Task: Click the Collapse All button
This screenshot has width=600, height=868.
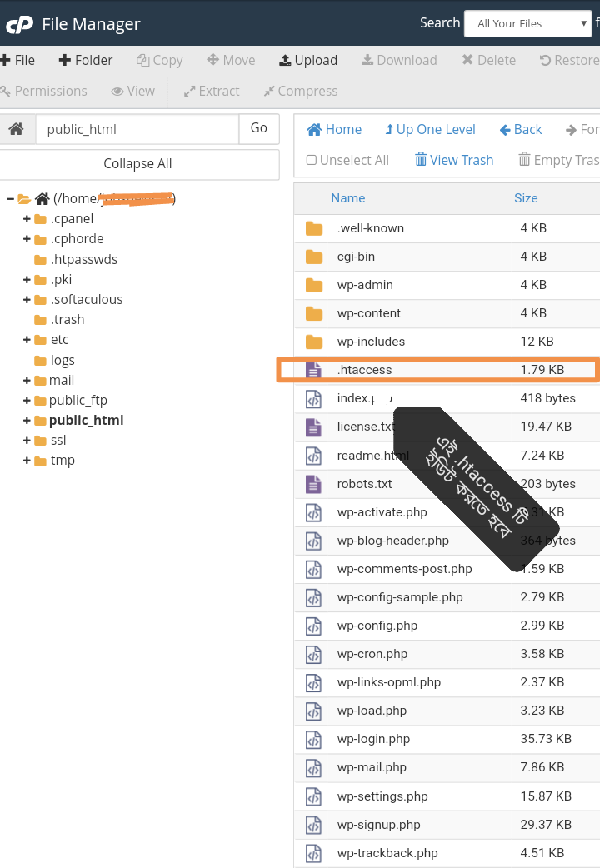Action: tap(137, 163)
